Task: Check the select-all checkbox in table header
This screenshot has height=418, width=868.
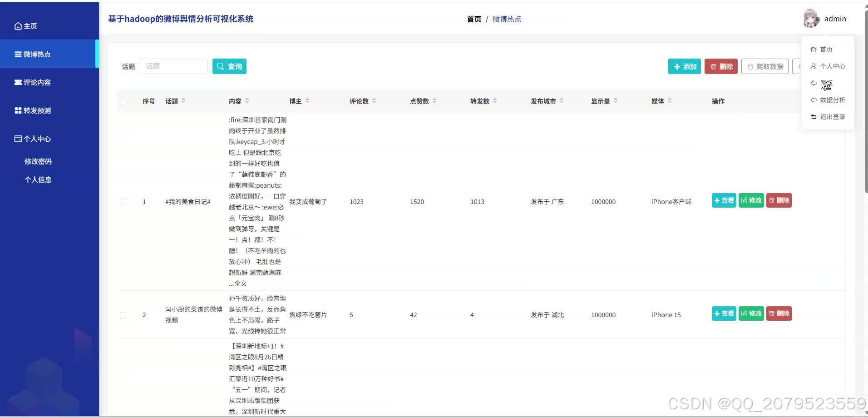Action: click(123, 101)
